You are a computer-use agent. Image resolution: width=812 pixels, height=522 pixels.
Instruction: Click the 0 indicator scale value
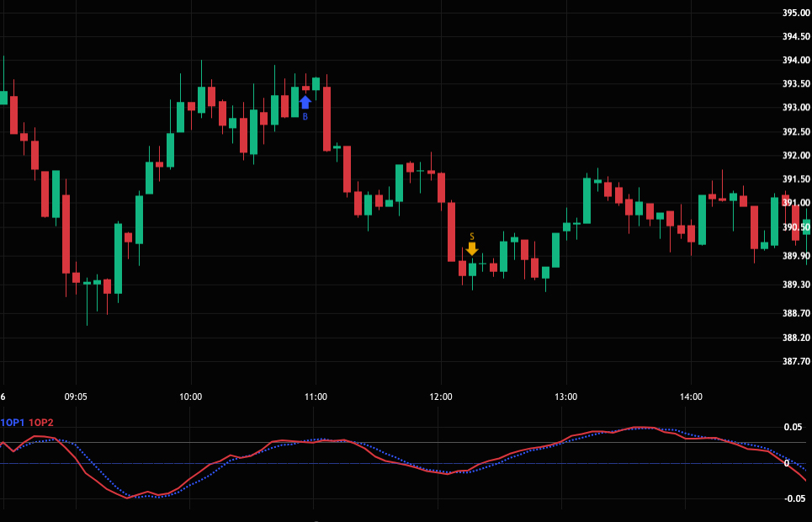[x=787, y=463]
